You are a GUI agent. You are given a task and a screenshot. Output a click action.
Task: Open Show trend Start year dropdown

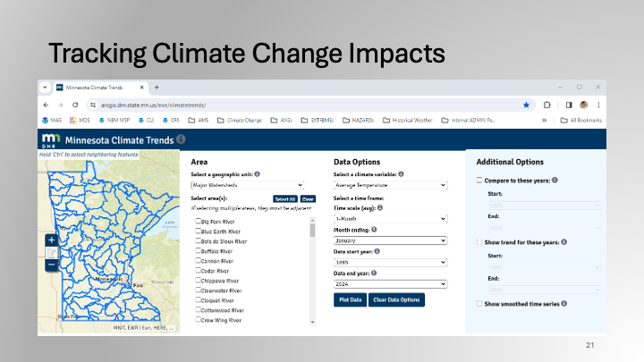point(545,267)
